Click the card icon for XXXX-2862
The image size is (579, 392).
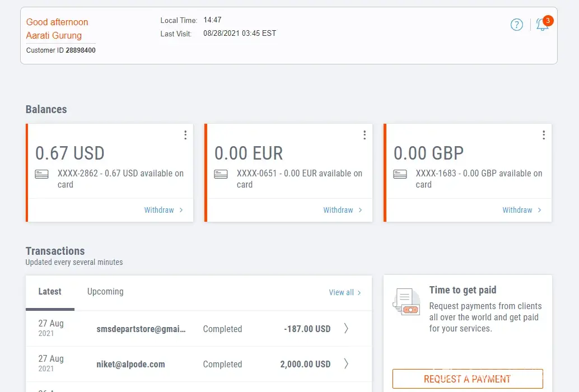click(41, 174)
